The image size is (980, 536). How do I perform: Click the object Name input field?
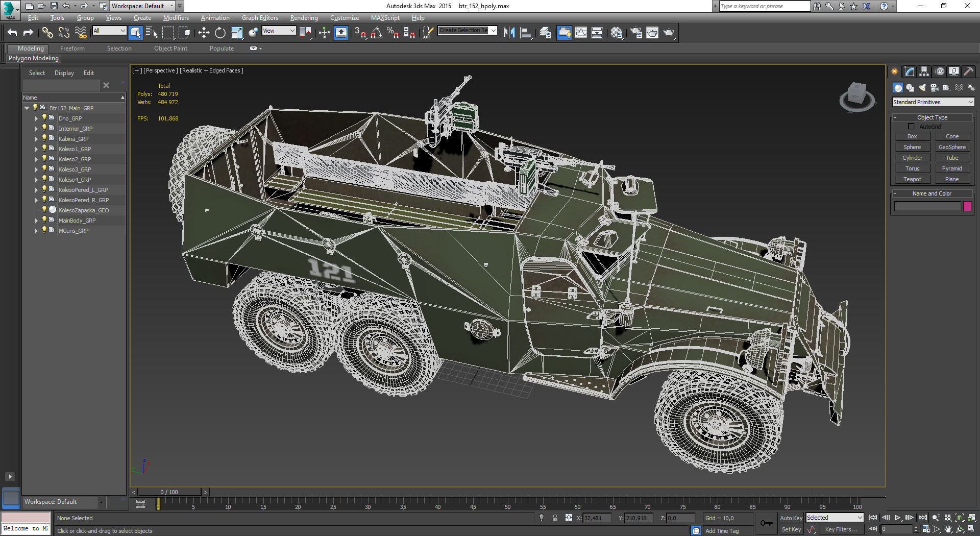tap(927, 207)
